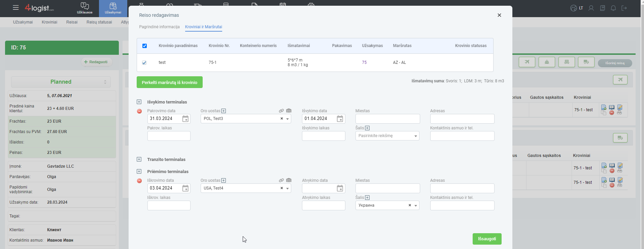Click the Išvykimo laikas input field
Screen dimensions: 644x249
[x=324, y=136]
